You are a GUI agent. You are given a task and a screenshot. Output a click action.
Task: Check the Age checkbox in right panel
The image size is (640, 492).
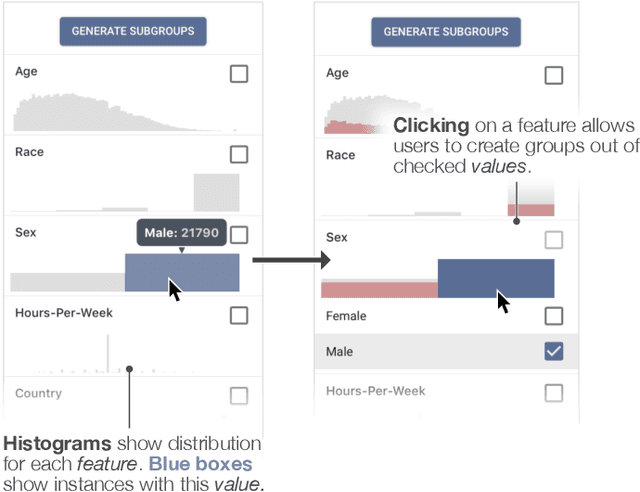pos(553,74)
